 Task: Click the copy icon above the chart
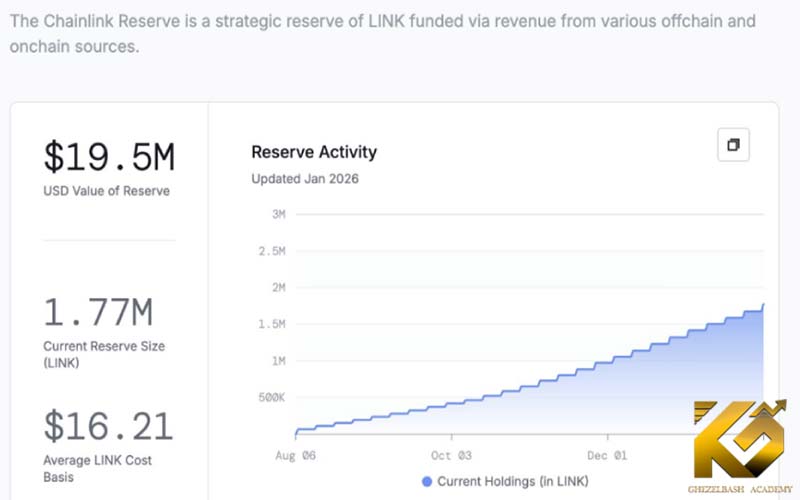coord(733,145)
